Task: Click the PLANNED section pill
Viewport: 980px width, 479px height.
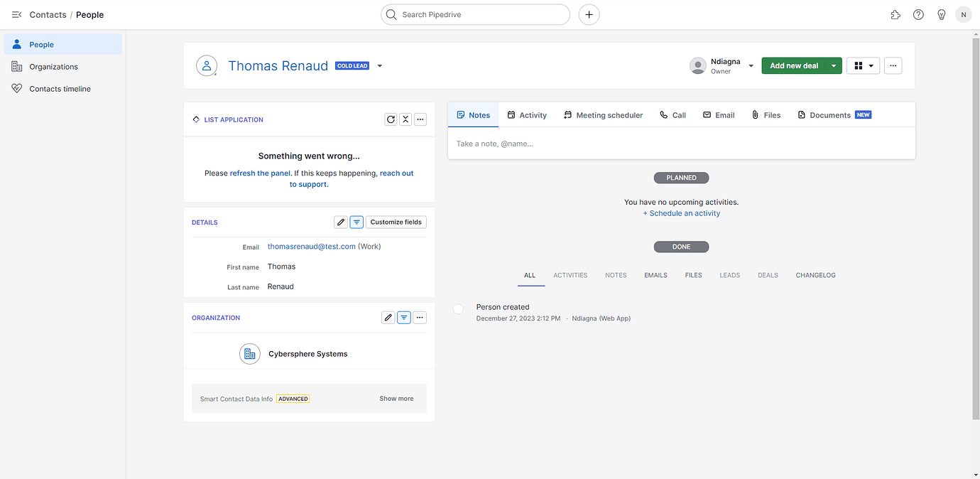Action: (x=682, y=178)
